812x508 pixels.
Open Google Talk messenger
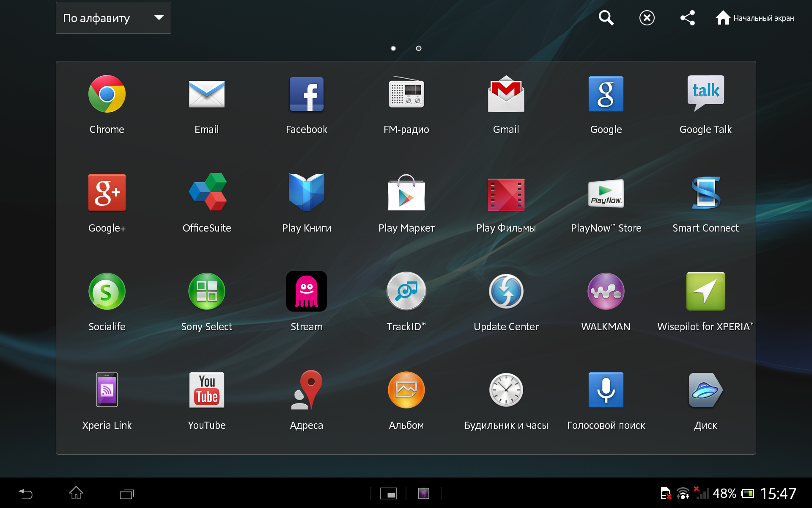click(x=706, y=93)
